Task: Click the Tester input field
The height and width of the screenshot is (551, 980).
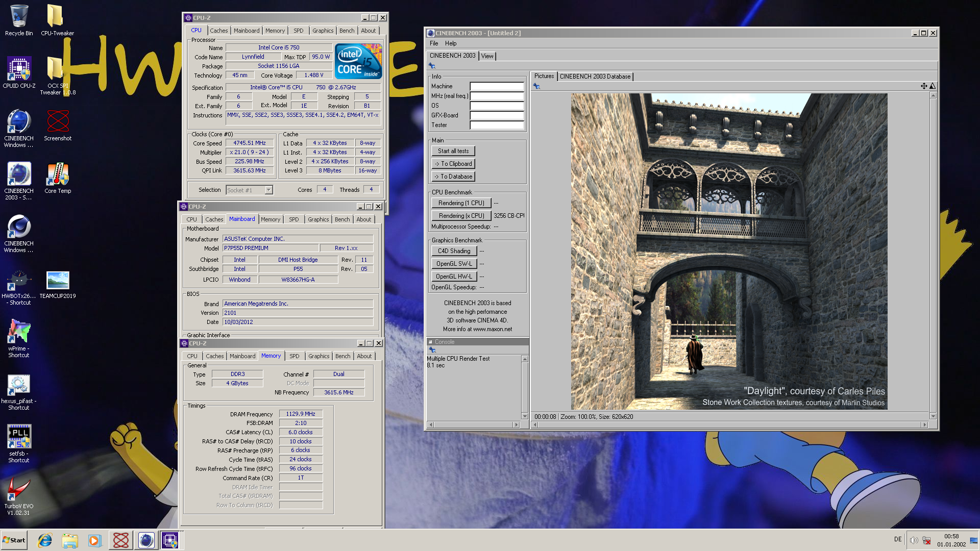Action: [x=497, y=125]
